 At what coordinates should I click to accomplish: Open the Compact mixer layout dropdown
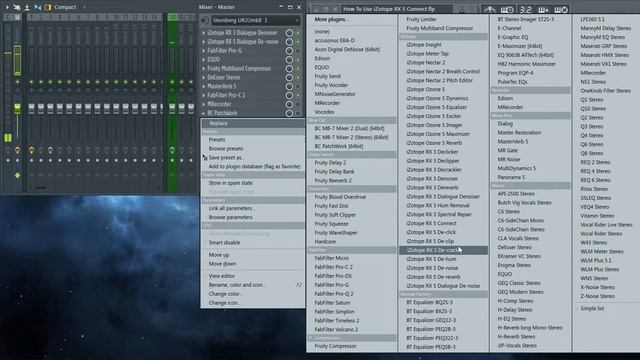[x=69, y=7]
